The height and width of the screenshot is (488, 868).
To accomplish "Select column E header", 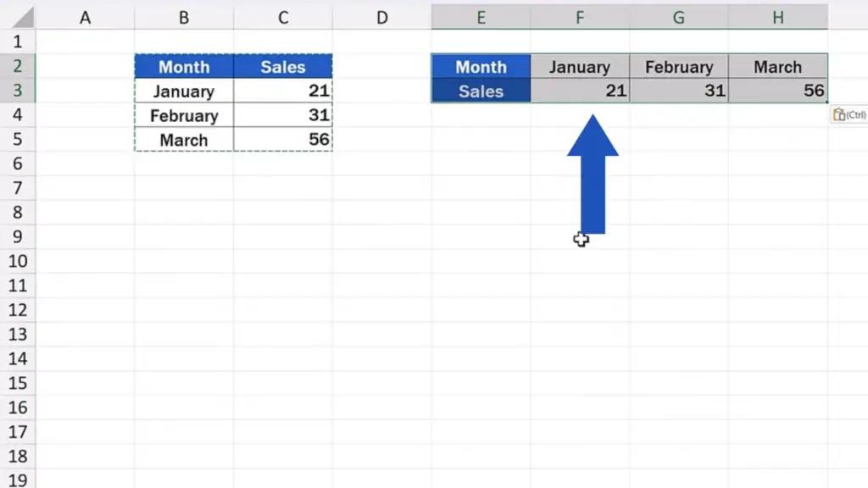I will [x=481, y=17].
